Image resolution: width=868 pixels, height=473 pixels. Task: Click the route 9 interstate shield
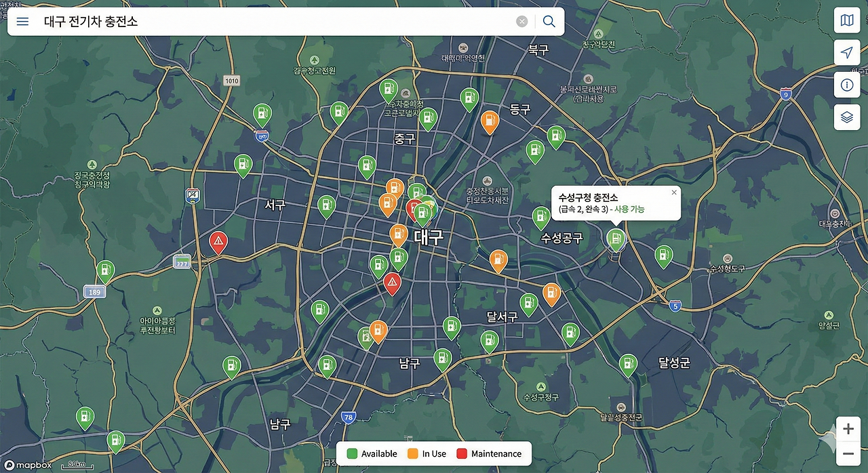point(786,95)
